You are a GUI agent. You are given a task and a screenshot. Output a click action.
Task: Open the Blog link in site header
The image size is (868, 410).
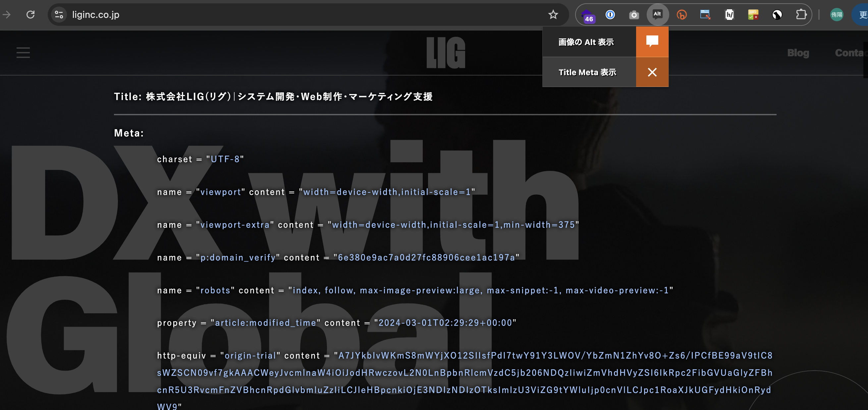(798, 53)
